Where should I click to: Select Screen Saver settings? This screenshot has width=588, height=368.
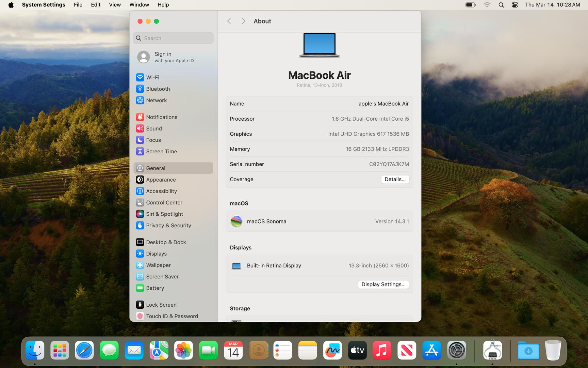pyautogui.click(x=173, y=277)
